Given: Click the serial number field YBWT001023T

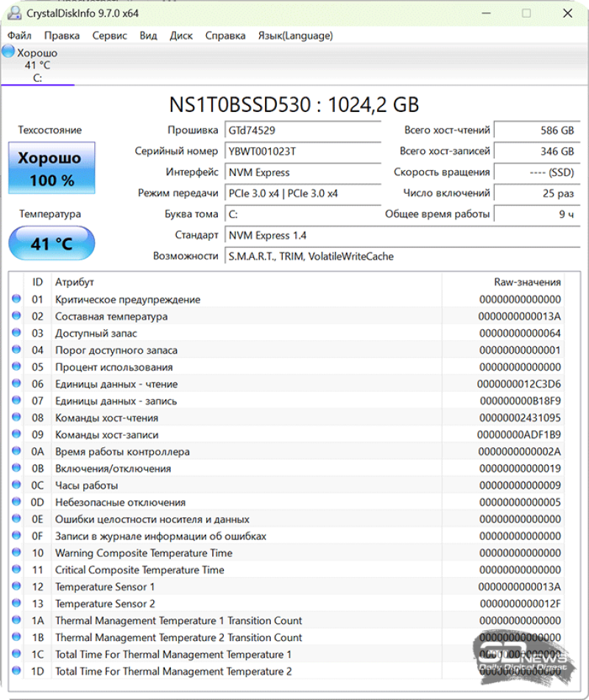Looking at the screenshot, I should coord(303,151).
